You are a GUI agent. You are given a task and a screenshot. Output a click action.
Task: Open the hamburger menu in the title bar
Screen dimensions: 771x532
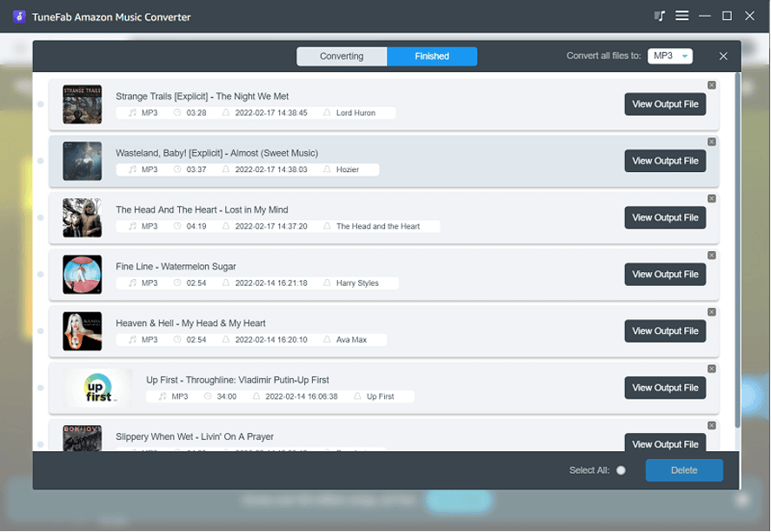(x=682, y=16)
